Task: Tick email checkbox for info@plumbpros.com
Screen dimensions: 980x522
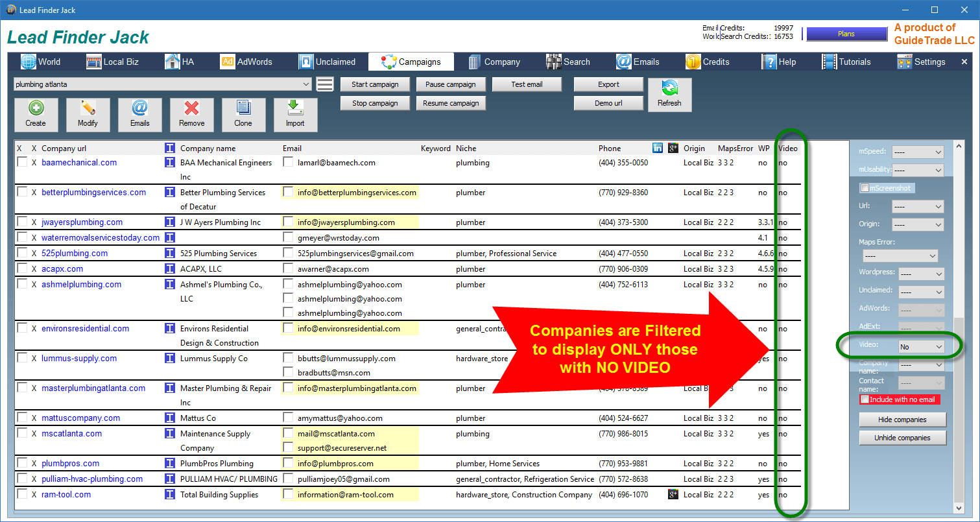Action: point(288,463)
